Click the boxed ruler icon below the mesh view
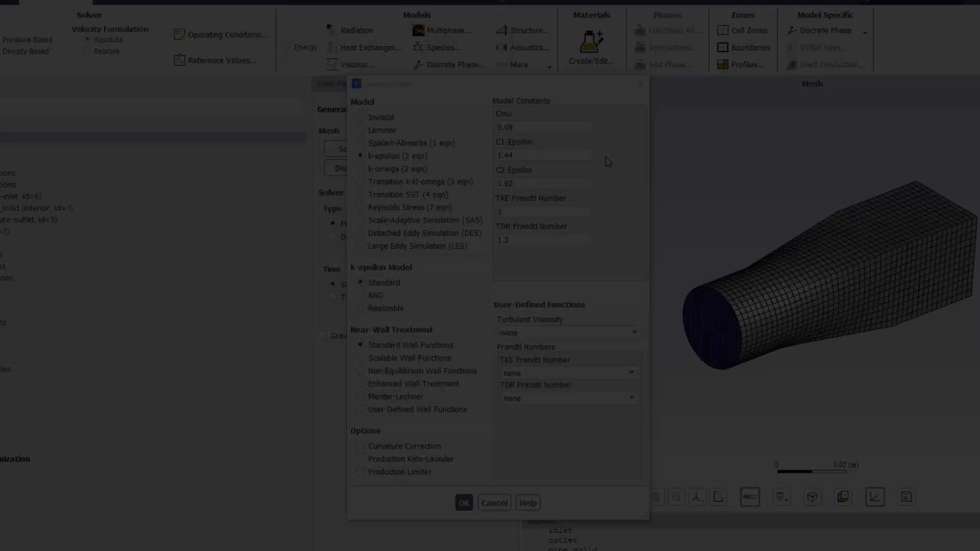 750,497
